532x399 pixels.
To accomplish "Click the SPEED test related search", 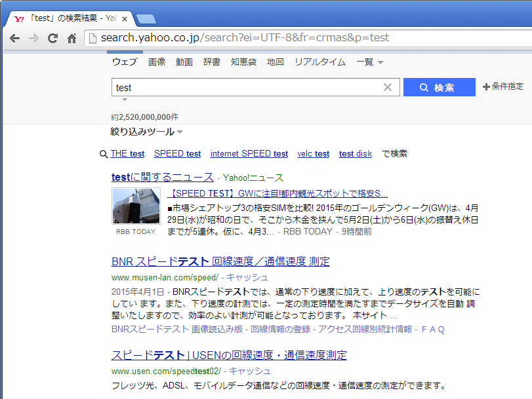I will (x=178, y=153).
